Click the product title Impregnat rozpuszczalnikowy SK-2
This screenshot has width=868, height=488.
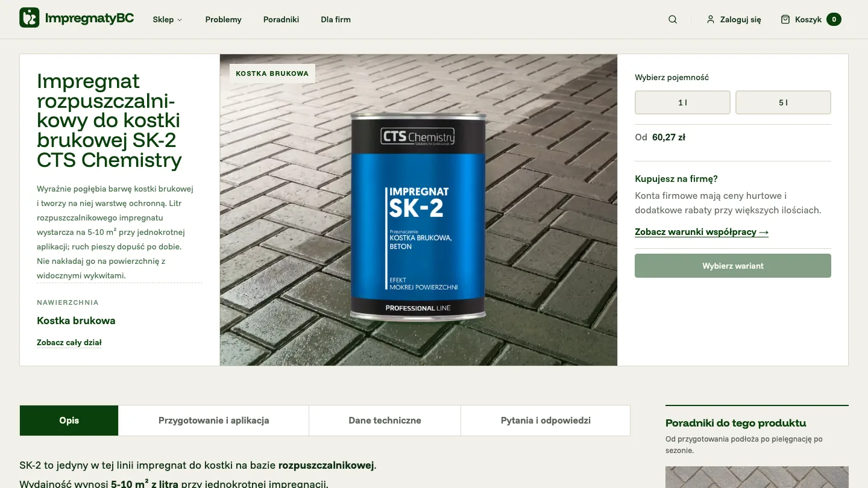(x=109, y=120)
